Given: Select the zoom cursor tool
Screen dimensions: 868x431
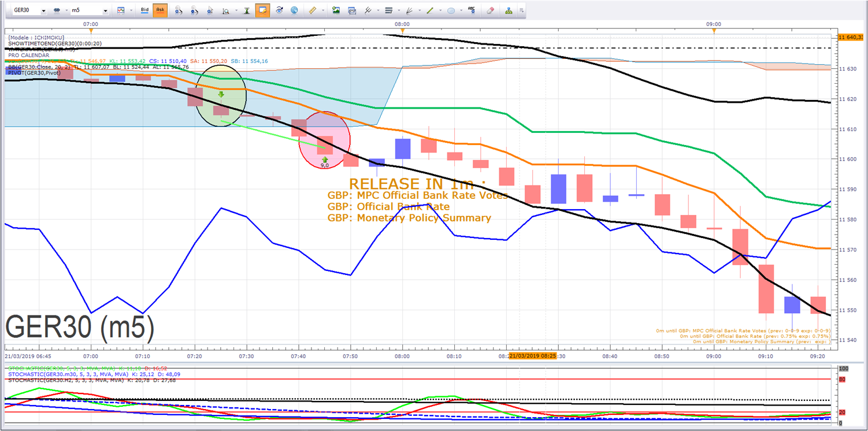Looking at the screenshot, I should coord(210,10).
